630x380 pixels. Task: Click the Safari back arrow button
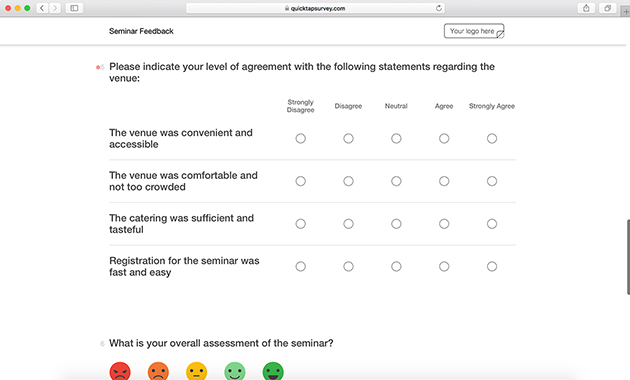(x=42, y=8)
